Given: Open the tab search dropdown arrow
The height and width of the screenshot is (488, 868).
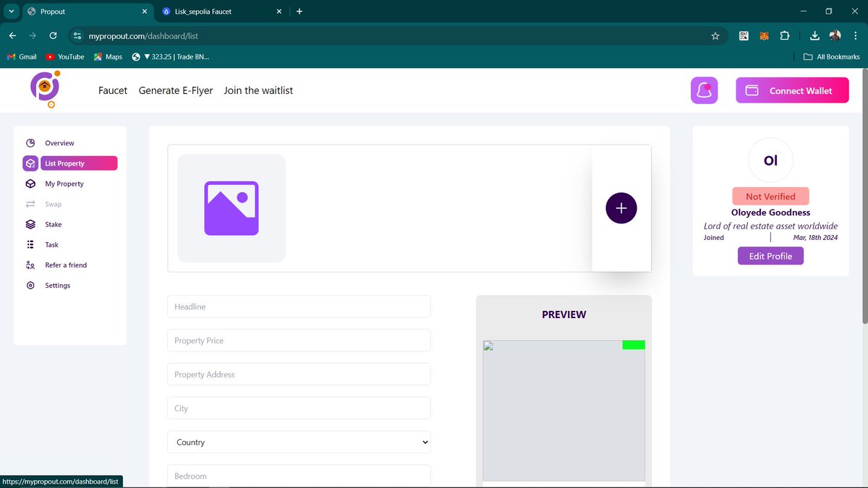Looking at the screenshot, I should click(x=11, y=12).
